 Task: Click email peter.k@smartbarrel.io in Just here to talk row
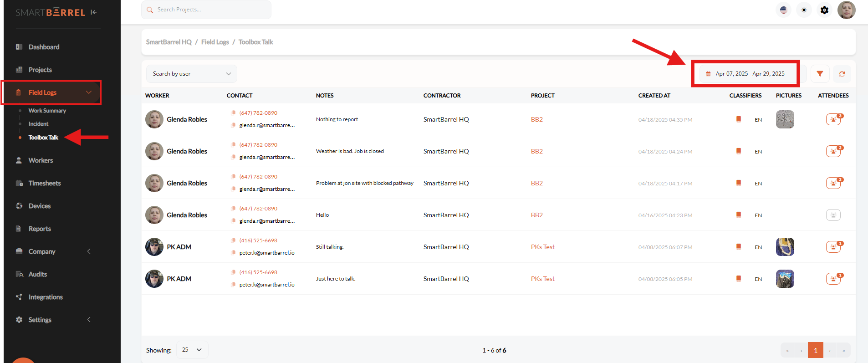267,285
